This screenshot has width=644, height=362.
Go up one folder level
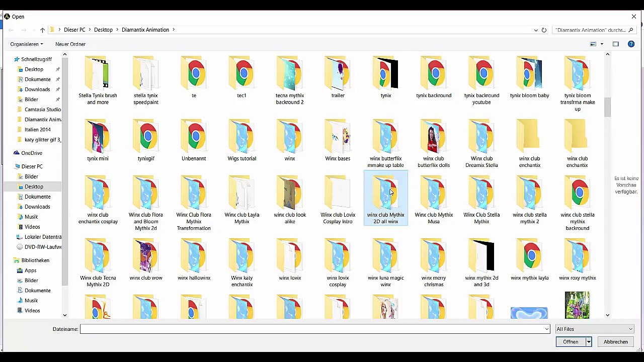pos(42,30)
